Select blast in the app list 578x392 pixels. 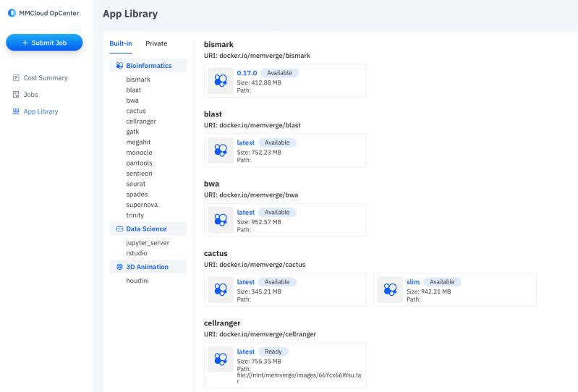pyautogui.click(x=133, y=90)
